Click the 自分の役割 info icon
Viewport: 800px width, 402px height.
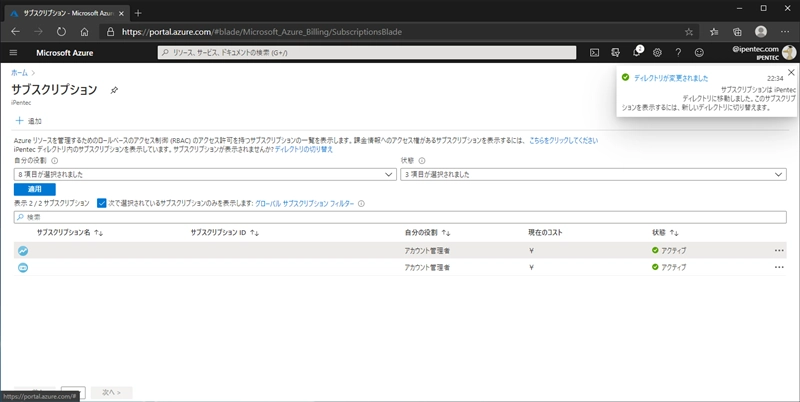pyautogui.click(x=55, y=161)
